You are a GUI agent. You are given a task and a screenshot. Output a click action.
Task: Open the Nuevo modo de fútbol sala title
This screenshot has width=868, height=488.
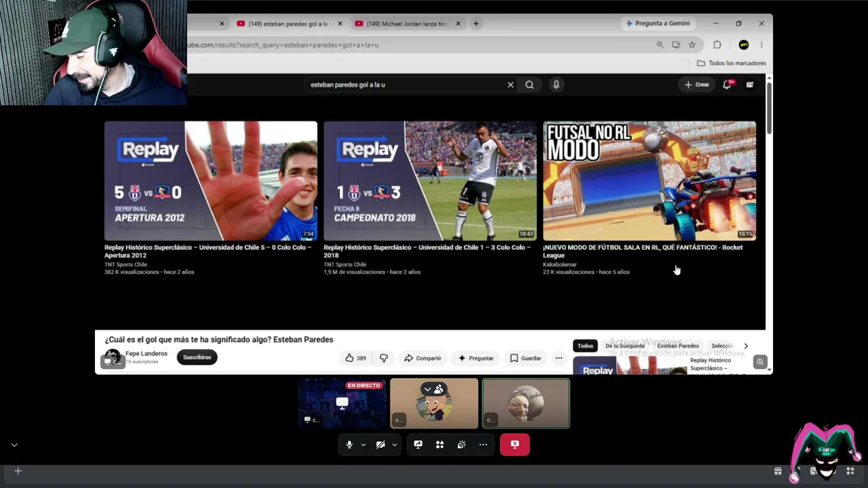pos(643,251)
